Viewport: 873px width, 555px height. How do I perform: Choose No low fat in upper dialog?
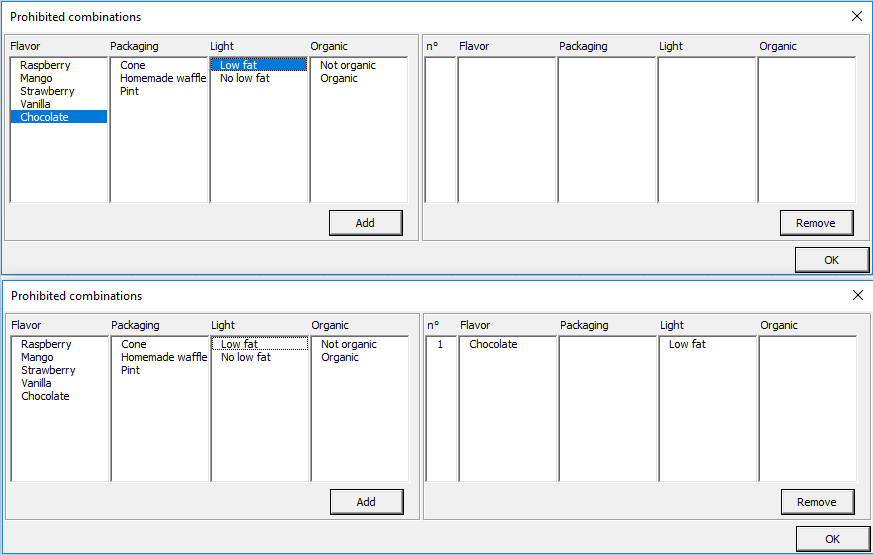pos(244,78)
